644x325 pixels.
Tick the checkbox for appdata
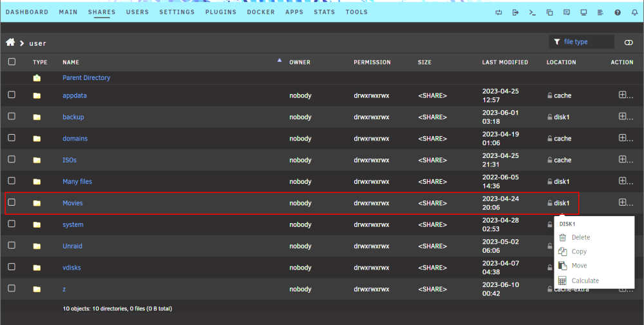(x=12, y=95)
